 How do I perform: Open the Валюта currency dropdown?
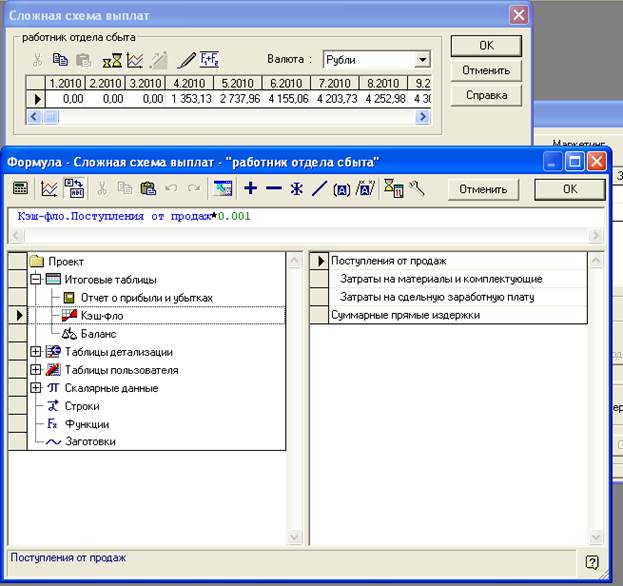422,60
